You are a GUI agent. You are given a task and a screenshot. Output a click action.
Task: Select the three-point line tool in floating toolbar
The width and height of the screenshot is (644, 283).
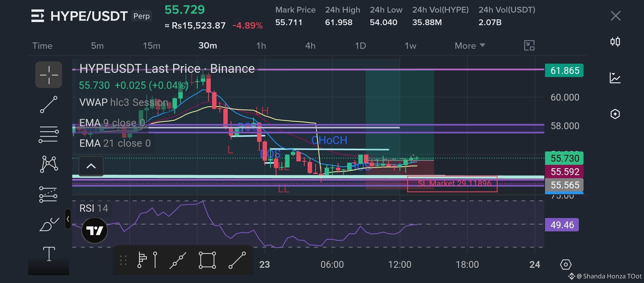[178, 260]
